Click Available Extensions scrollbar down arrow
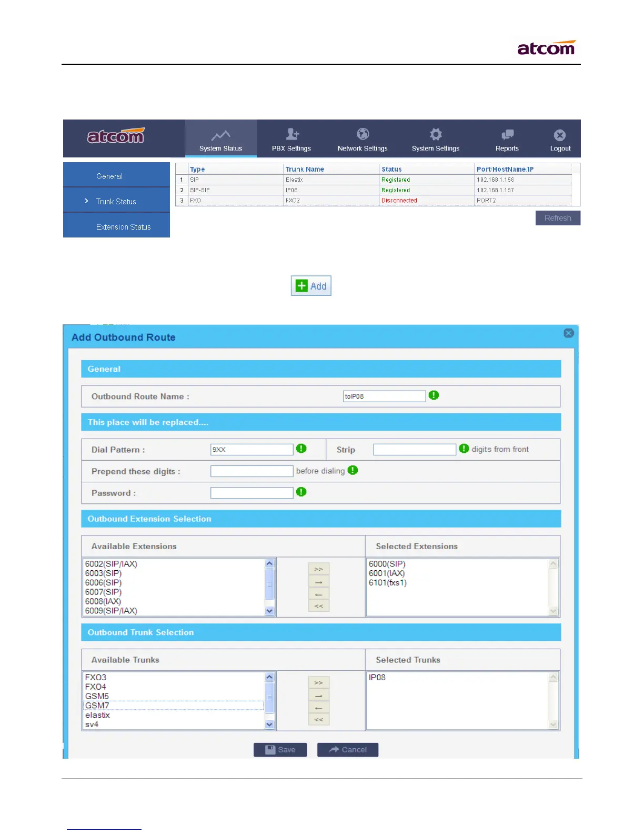 click(270, 611)
